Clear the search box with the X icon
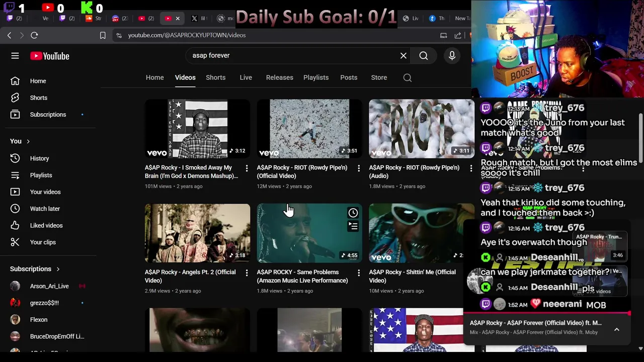The height and width of the screenshot is (362, 644). (x=403, y=55)
